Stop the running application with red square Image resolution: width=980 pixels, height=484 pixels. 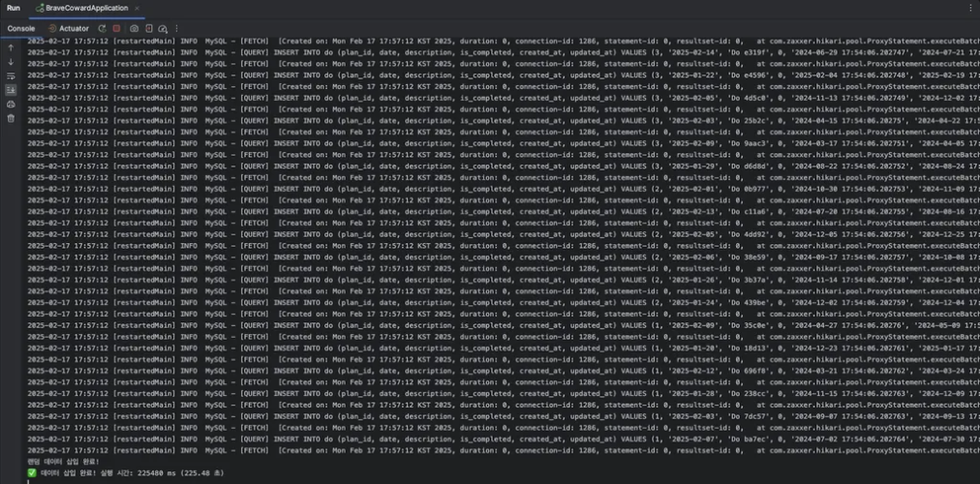[x=117, y=29]
